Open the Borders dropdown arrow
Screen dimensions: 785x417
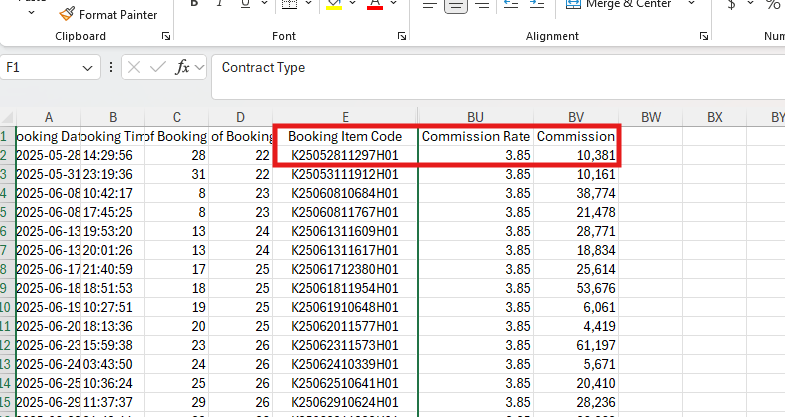(308, 5)
